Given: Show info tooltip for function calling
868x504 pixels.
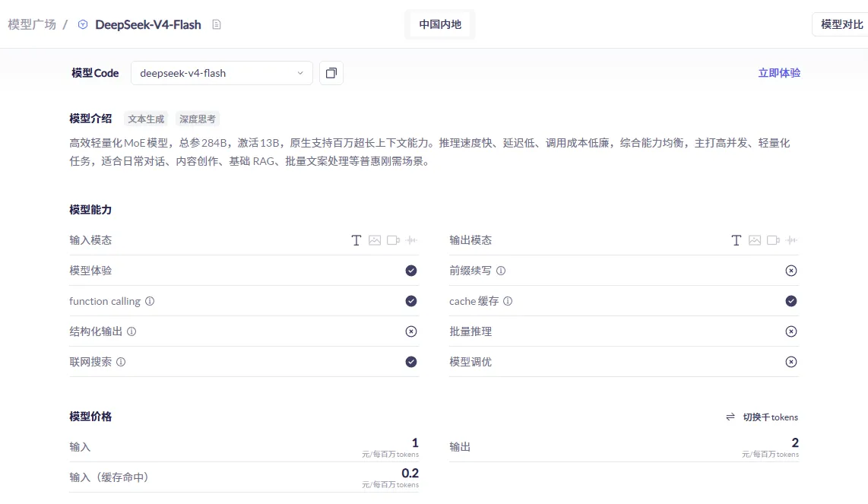Looking at the screenshot, I should (150, 301).
